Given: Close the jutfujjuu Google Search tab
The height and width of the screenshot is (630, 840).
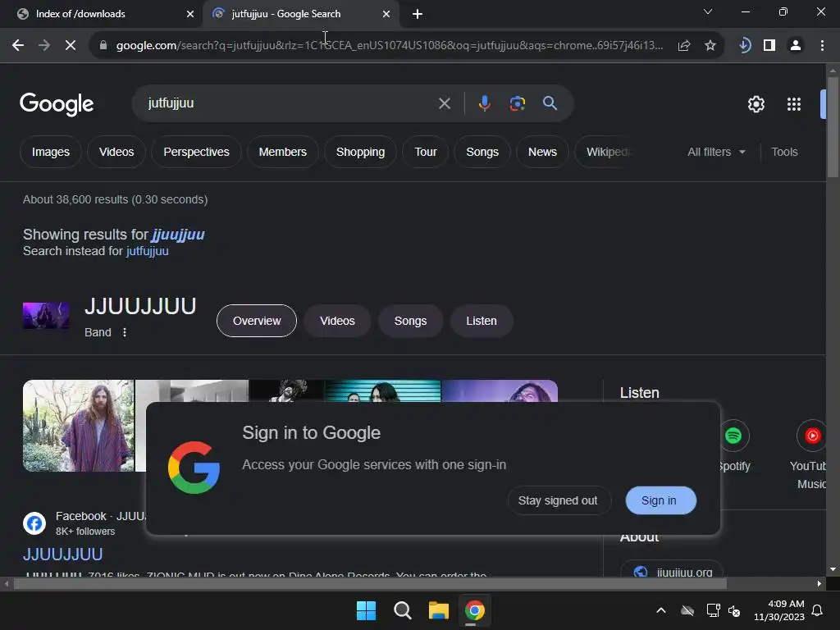Looking at the screenshot, I should coord(386,14).
